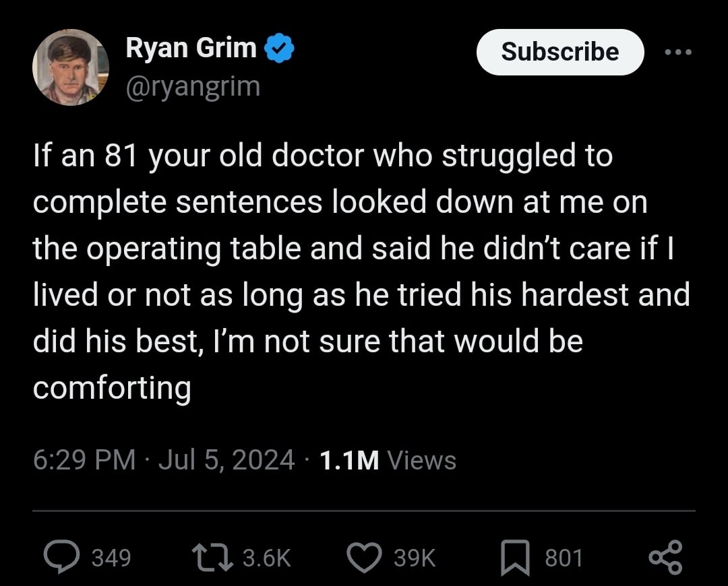Open Ryan Grim's profile picture

70,67
